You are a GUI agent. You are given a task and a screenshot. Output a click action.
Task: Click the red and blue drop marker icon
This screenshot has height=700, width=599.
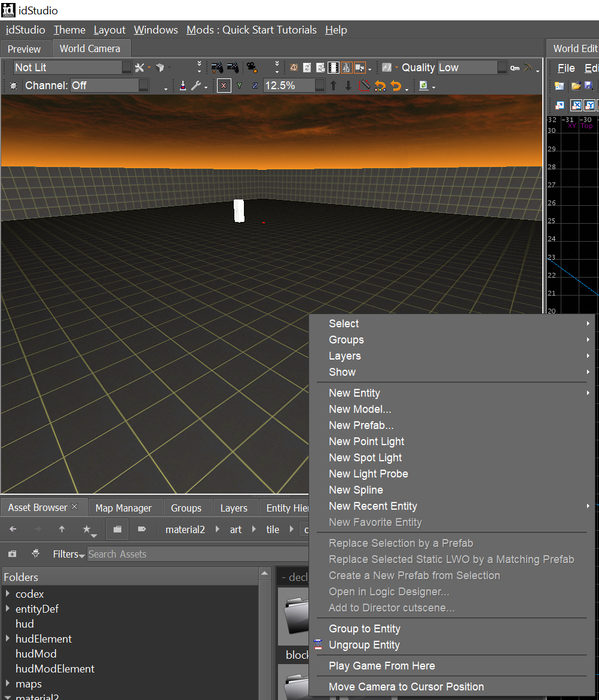coord(183,86)
